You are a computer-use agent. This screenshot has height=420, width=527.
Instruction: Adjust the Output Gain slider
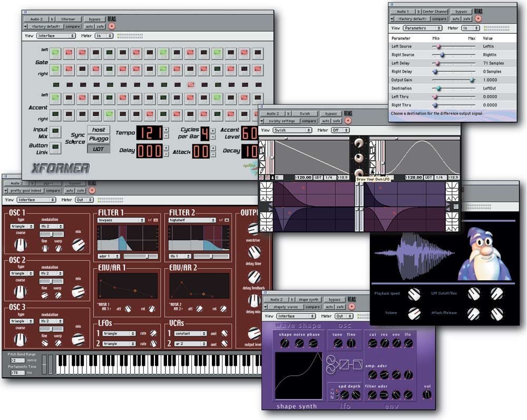point(453,80)
